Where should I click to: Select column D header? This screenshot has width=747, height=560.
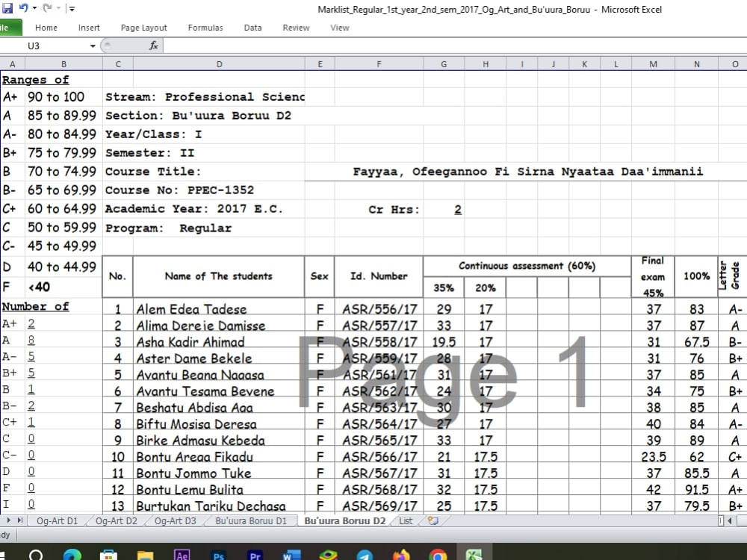(219, 63)
